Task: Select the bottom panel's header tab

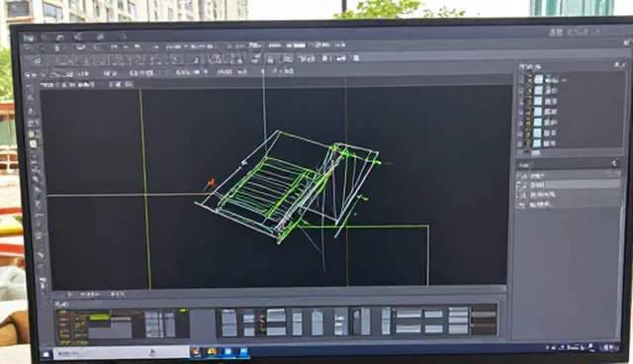Action: click(x=61, y=304)
